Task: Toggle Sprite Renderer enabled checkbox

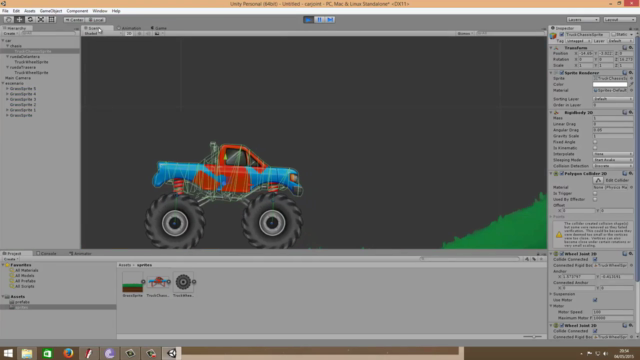Action: [x=562, y=73]
